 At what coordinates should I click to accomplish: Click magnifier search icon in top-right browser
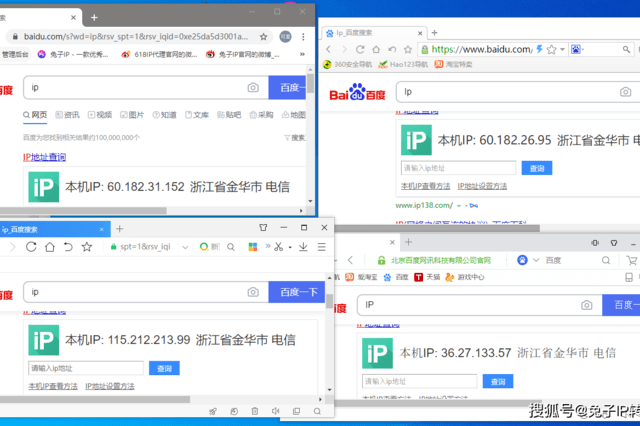pyautogui.click(x=626, y=49)
